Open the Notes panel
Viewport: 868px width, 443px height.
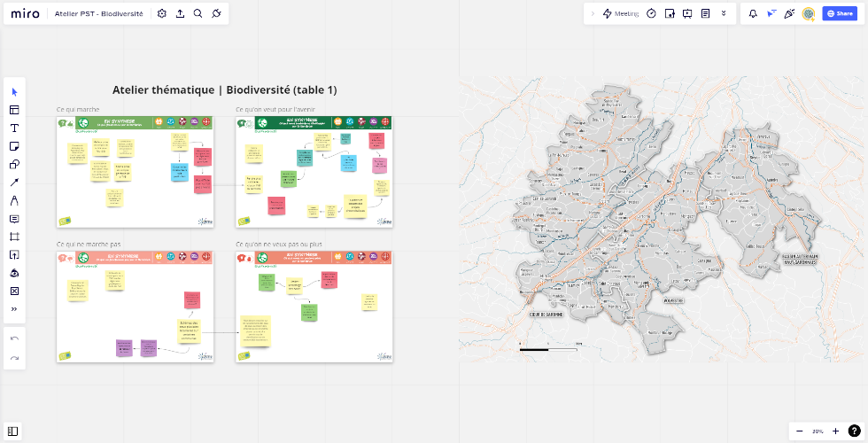pos(705,14)
